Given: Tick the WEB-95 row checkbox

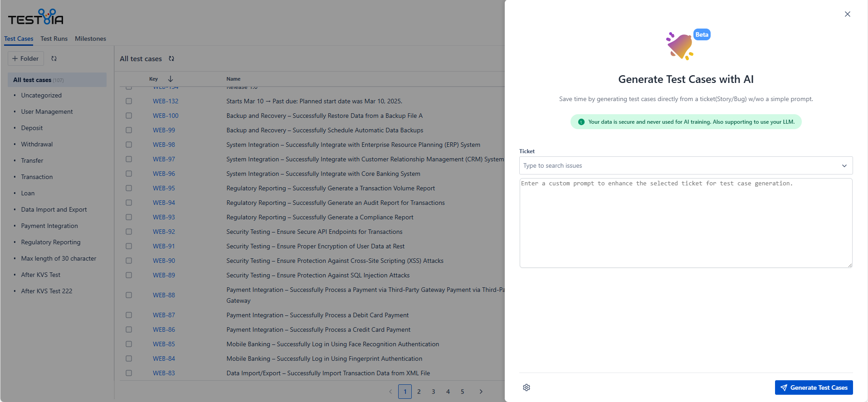Looking at the screenshot, I should (x=129, y=188).
